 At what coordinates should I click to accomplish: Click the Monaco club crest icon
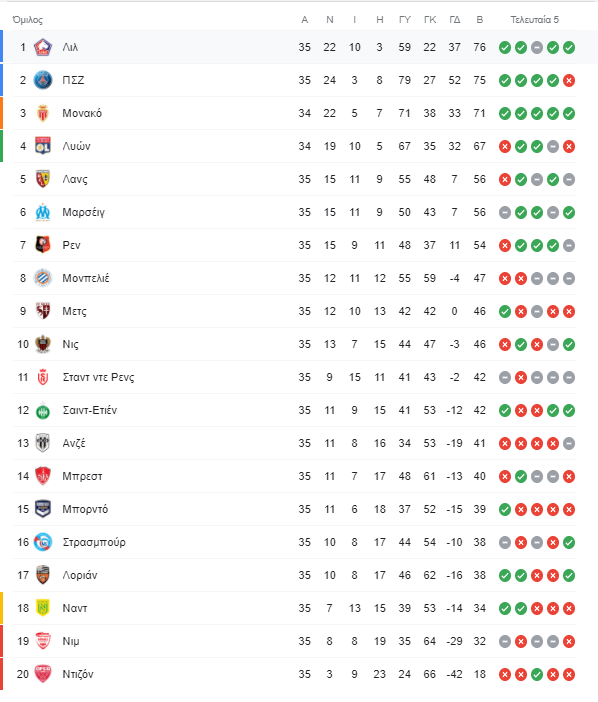43,113
